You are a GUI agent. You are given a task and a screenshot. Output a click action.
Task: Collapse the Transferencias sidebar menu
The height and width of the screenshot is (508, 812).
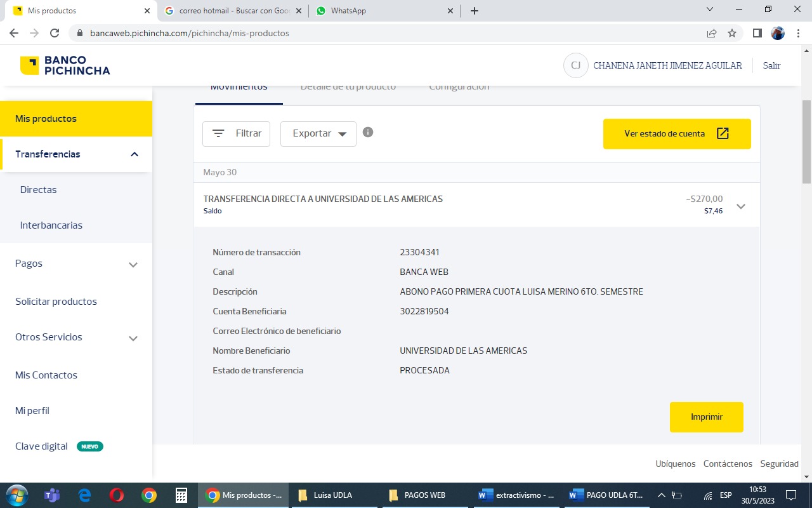(134, 154)
